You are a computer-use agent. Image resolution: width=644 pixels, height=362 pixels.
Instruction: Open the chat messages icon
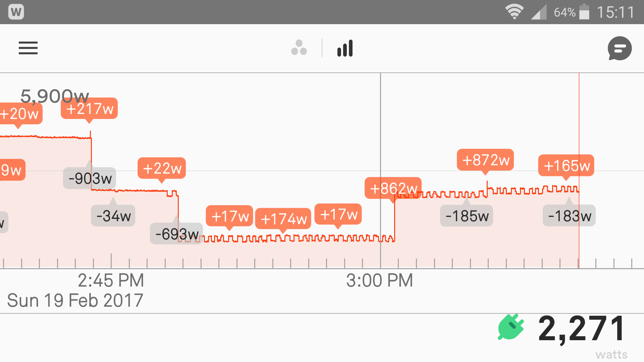click(x=620, y=48)
